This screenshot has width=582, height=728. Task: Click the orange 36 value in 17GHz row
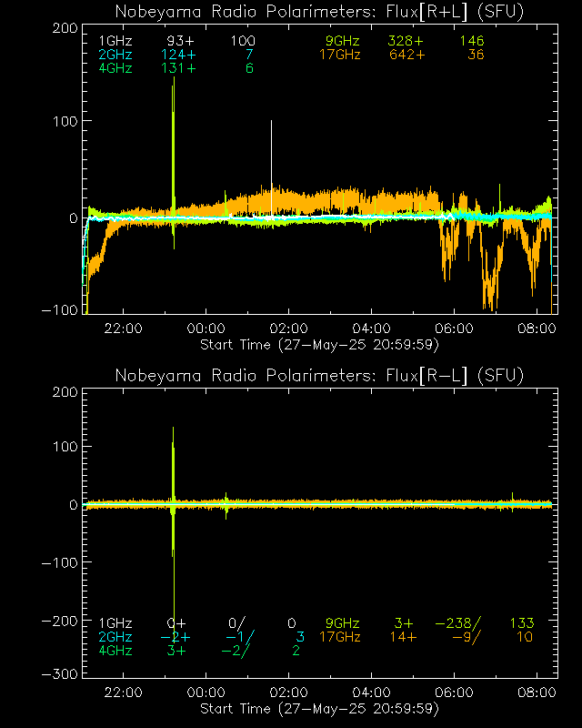pos(476,55)
